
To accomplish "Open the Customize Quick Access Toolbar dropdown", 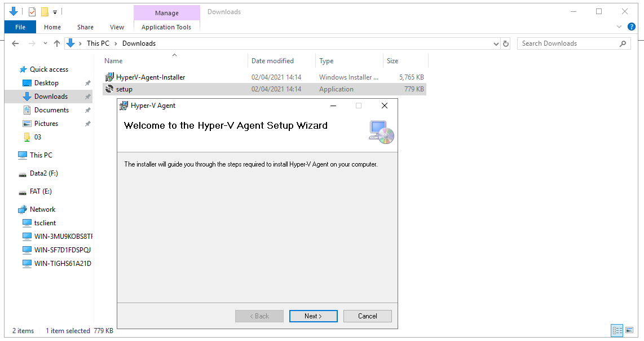I will (55, 12).
